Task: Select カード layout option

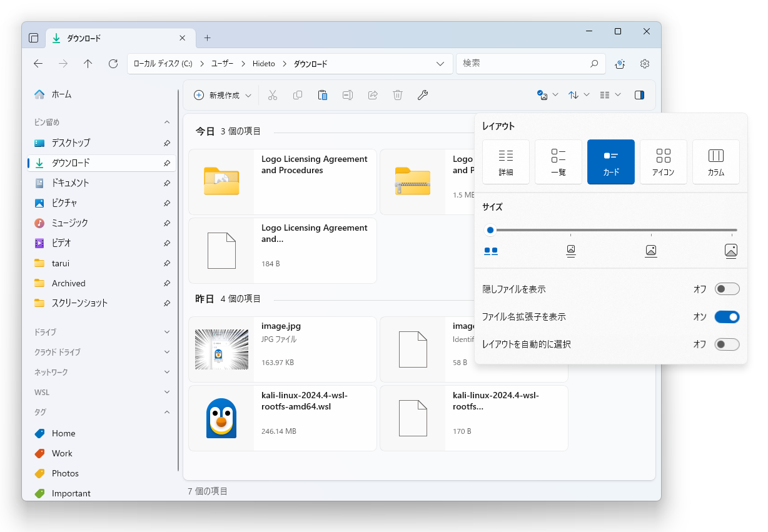Action: tap(611, 161)
